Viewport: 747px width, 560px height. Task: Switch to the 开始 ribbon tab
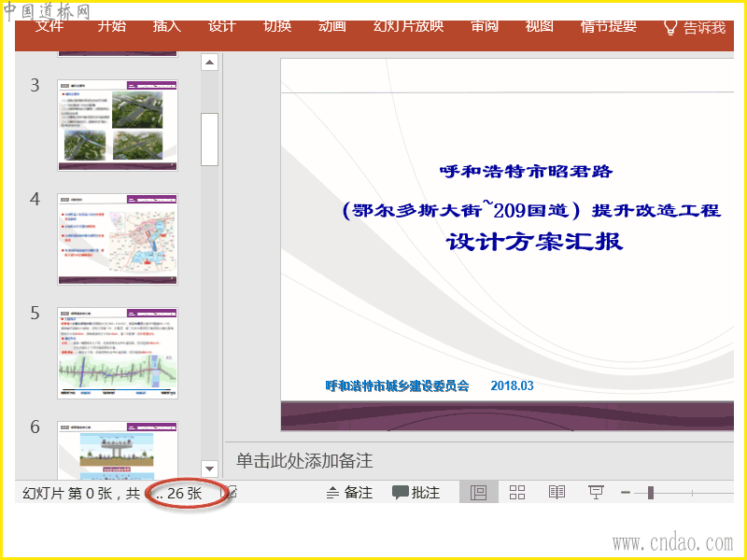tap(111, 26)
